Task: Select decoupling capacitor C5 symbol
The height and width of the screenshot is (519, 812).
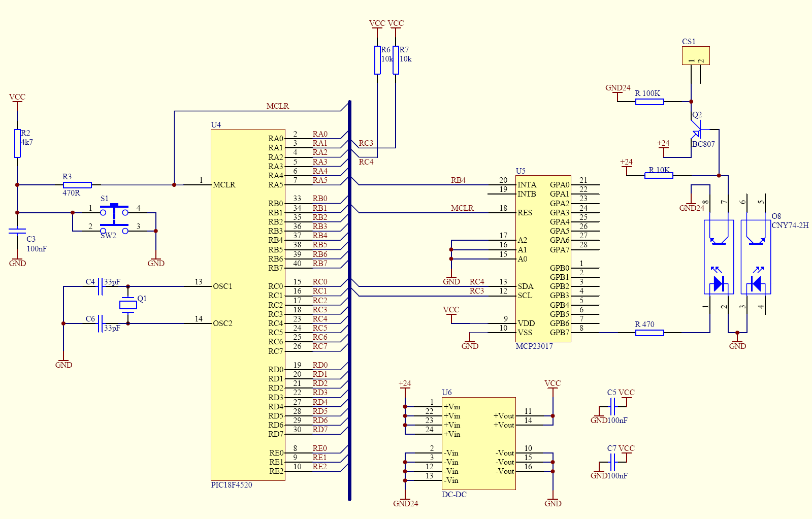Action: coord(612,407)
